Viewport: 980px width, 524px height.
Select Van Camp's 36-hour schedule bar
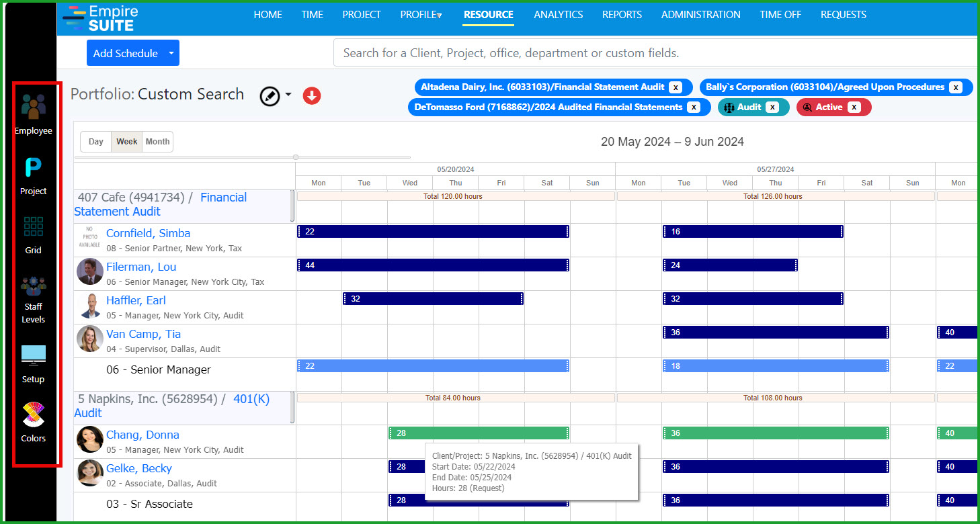click(776, 332)
